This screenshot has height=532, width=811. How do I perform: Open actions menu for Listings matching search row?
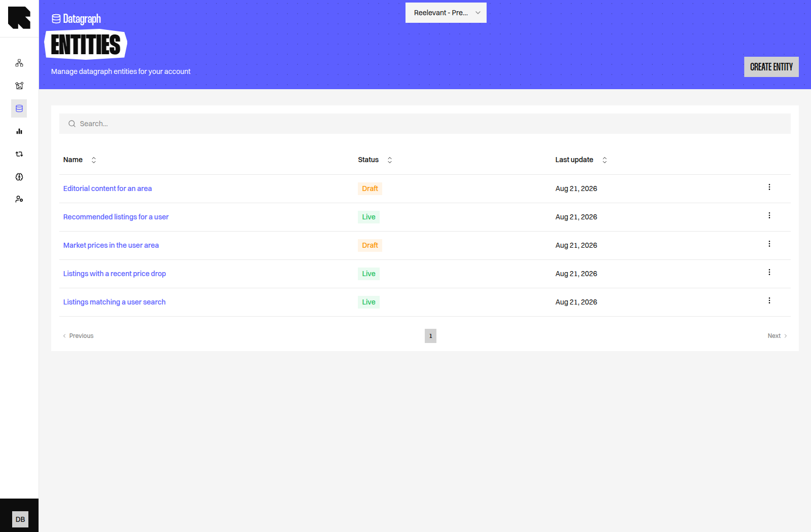769,300
